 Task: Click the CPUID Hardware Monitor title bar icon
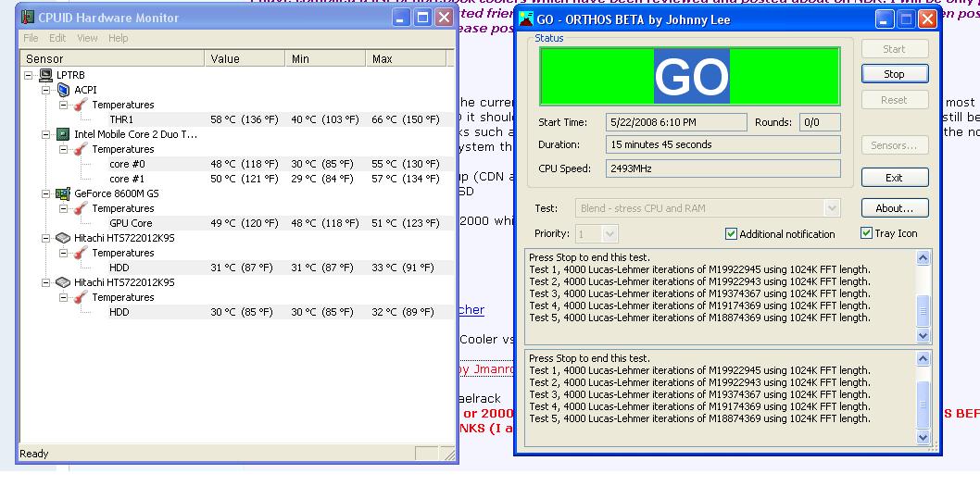[28, 18]
